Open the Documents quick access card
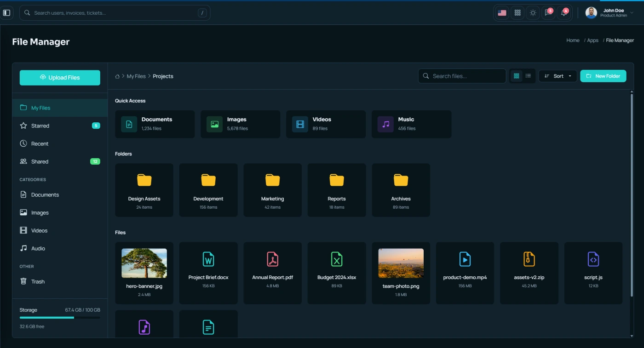The image size is (644, 348). 155,124
